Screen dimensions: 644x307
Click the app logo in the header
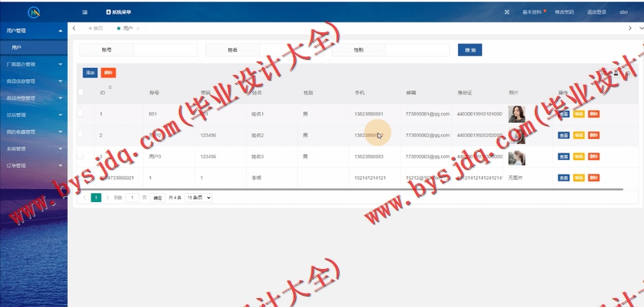34,12
